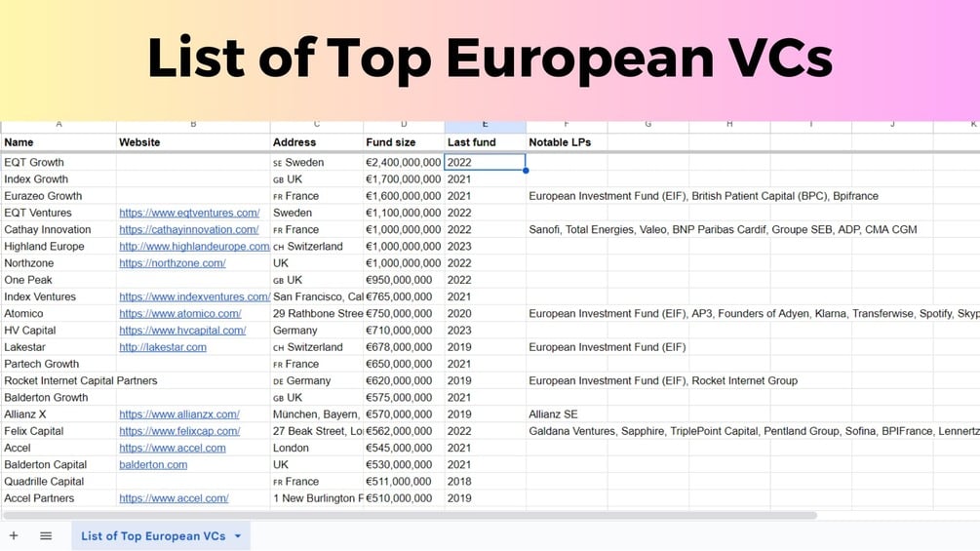Screen dimensions: 980x551
Task: Select the München, Bayern address cell
Action: point(317,414)
